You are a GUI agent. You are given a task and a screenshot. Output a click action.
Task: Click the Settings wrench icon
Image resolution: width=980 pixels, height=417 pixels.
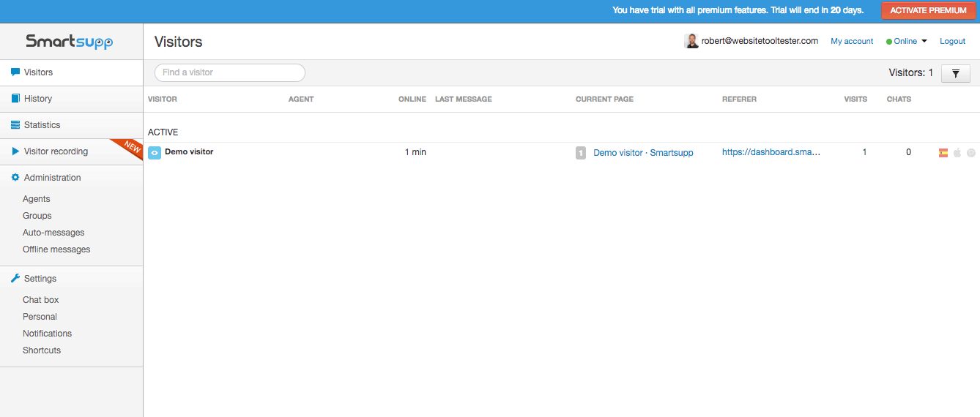pos(15,279)
